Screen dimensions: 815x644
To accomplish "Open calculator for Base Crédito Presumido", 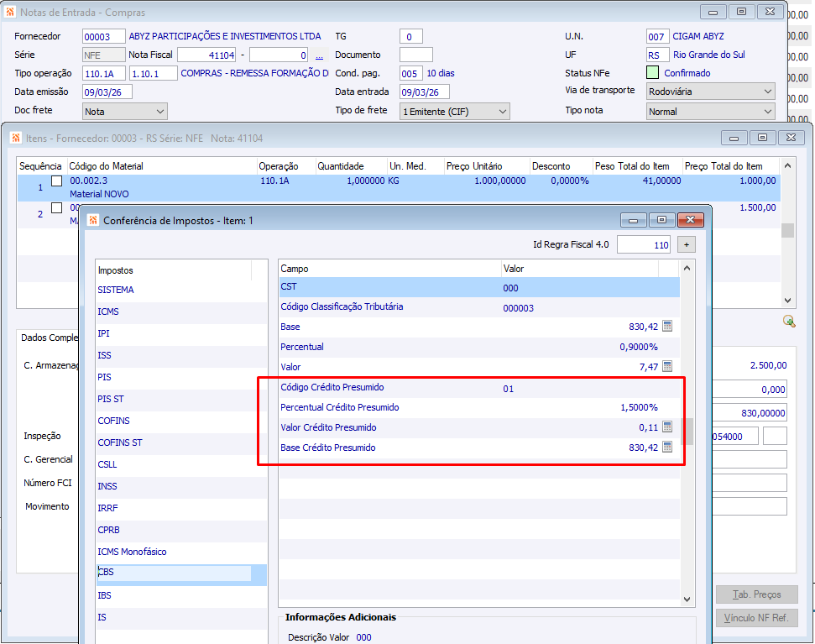I will click(x=667, y=448).
